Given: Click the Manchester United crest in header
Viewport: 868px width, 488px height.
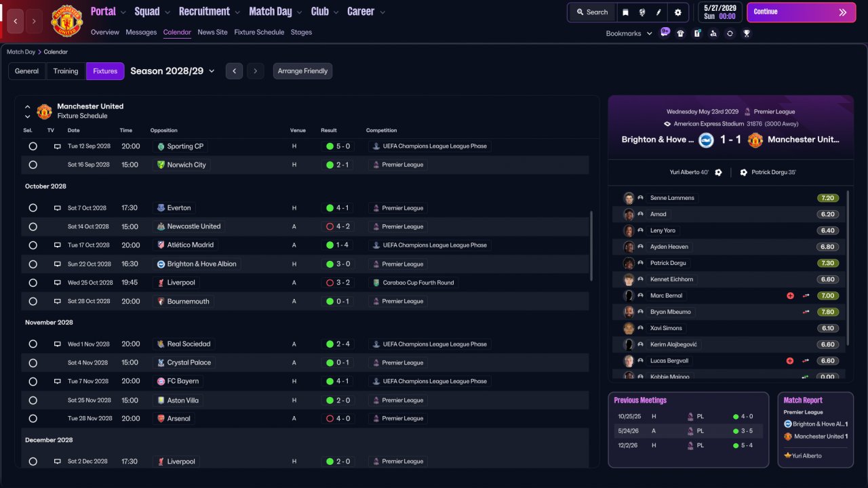Looking at the screenshot, I should pos(66,20).
